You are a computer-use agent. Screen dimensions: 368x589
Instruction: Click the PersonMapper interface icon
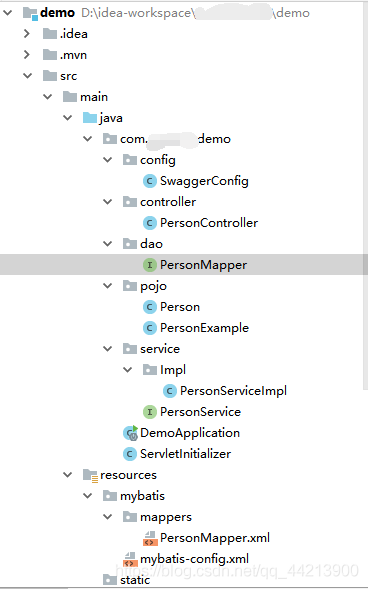coord(149,265)
